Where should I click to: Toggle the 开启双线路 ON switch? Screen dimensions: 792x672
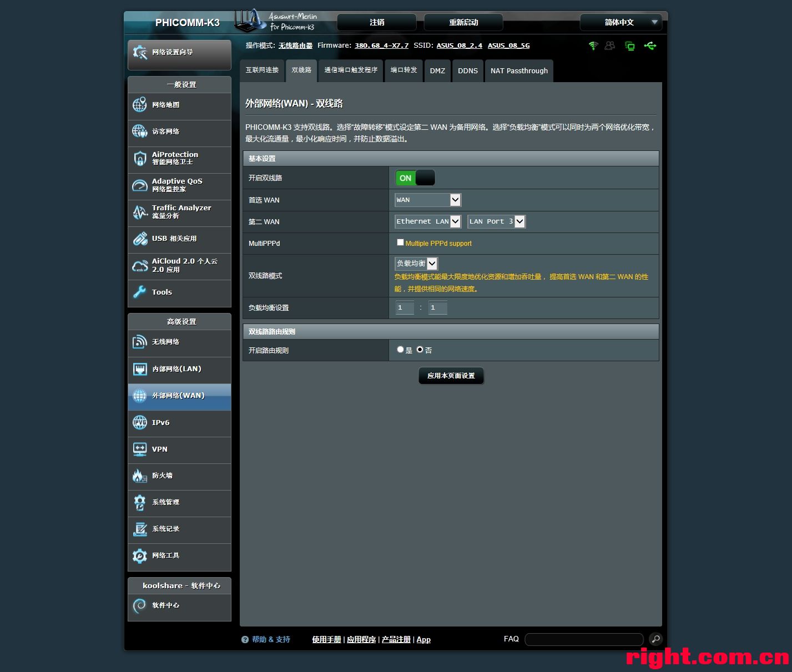pyautogui.click(x=415, y=178)
